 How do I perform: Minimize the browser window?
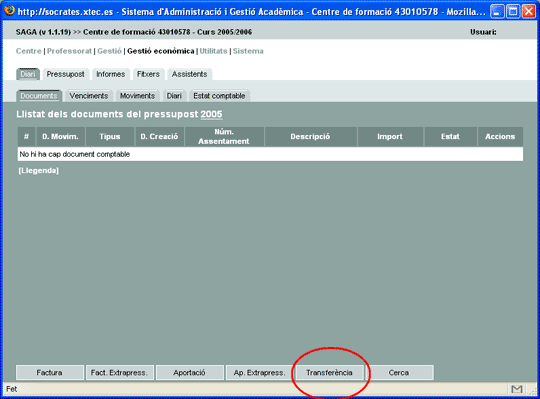[x=496, y=11]
